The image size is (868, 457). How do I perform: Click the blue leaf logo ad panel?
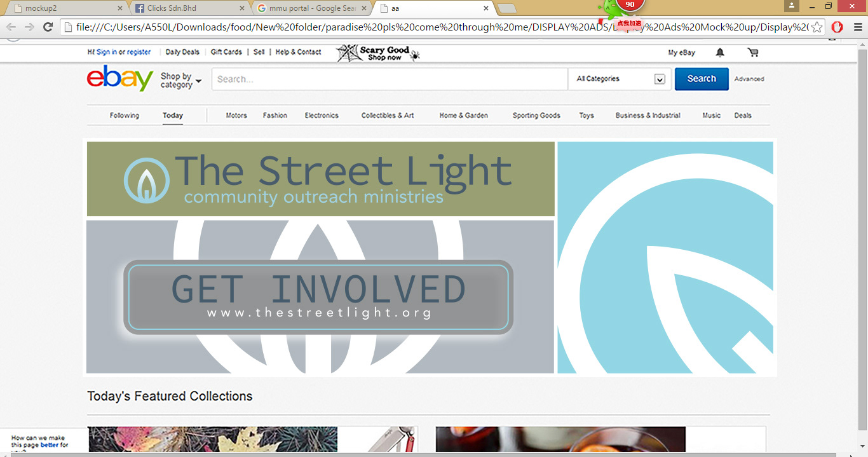pyautogui.click(x=665, y=257)
